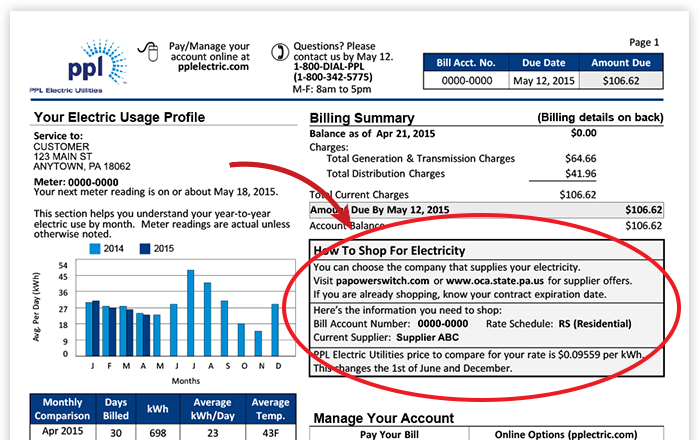Click the Billing details on back note
The image size is (700, 440).
pyautogui.click(x=600, y=117)
